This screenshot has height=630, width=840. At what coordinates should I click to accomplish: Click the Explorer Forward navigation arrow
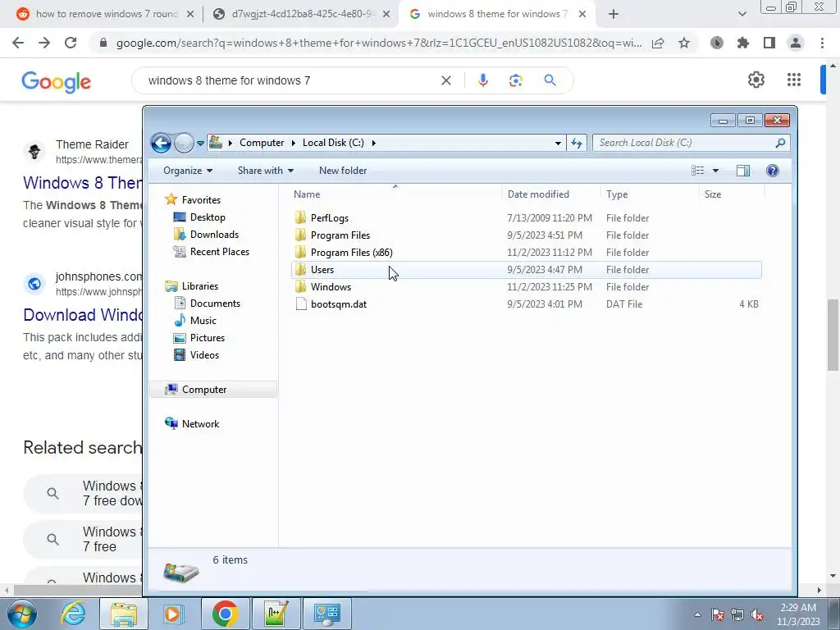pos(184,143)
